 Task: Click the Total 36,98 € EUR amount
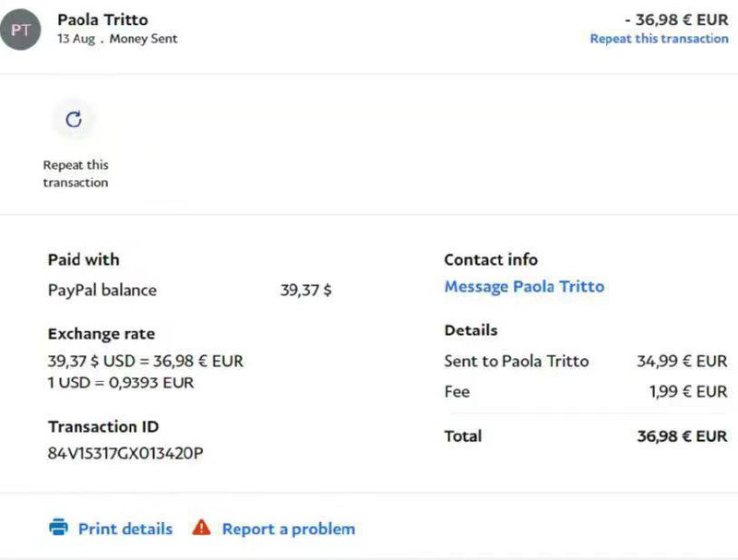682,435
